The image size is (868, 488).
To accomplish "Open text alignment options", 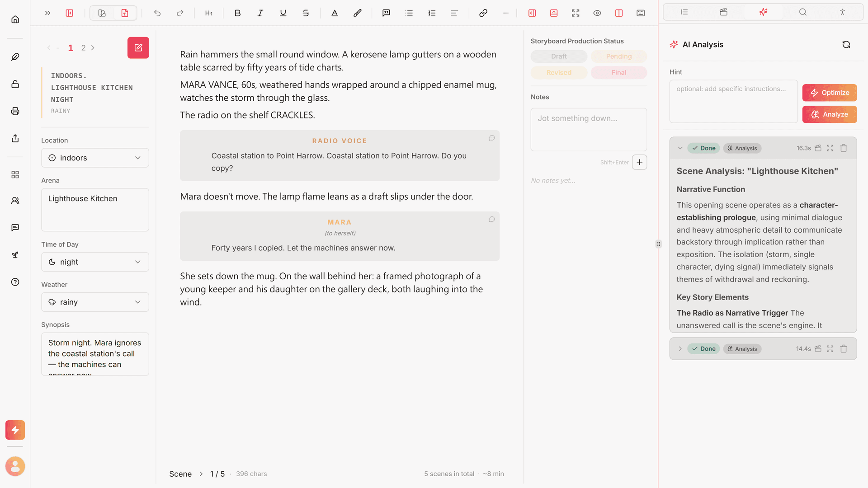I will pyautogui.click(x=454, y=13).
